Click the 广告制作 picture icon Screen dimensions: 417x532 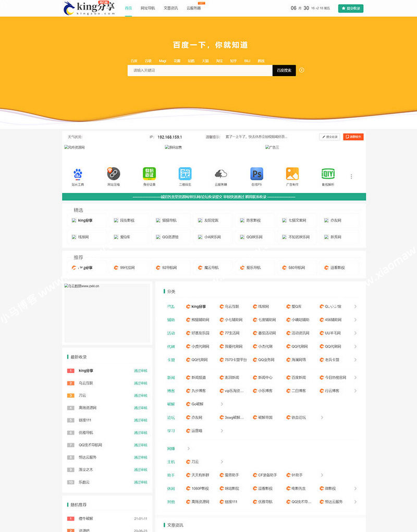click(292, 174)
